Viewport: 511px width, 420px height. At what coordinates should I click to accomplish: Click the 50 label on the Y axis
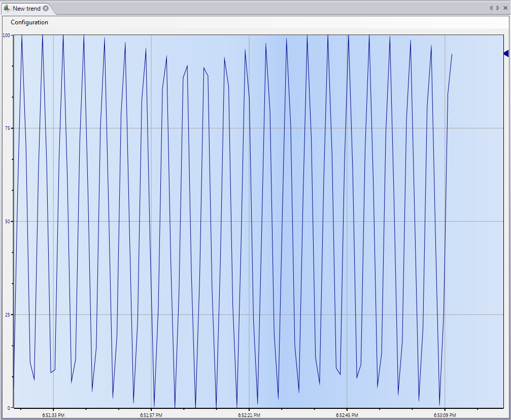pos(8,222)
